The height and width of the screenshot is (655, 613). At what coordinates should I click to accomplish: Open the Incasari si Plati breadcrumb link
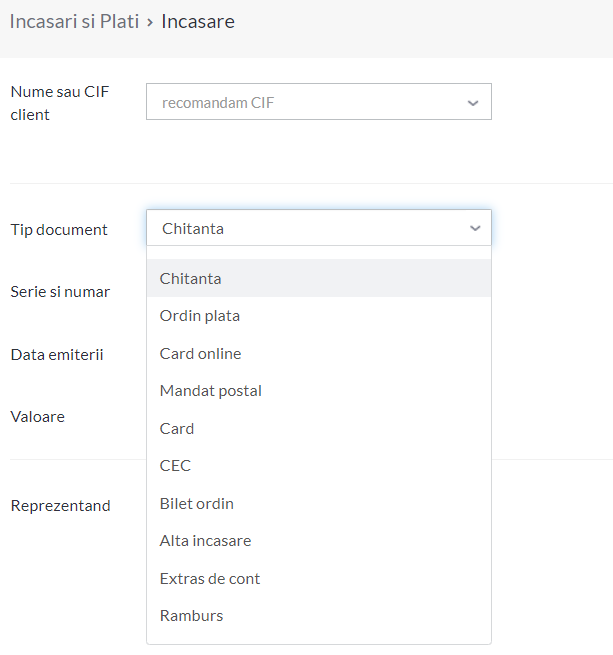tap(74, 22)
